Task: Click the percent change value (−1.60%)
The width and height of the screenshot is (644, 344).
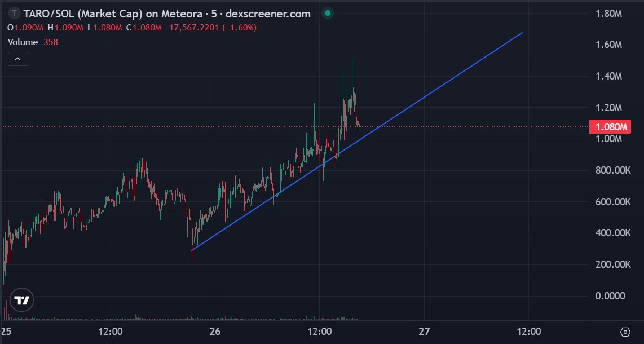Action: click(239, 28)
